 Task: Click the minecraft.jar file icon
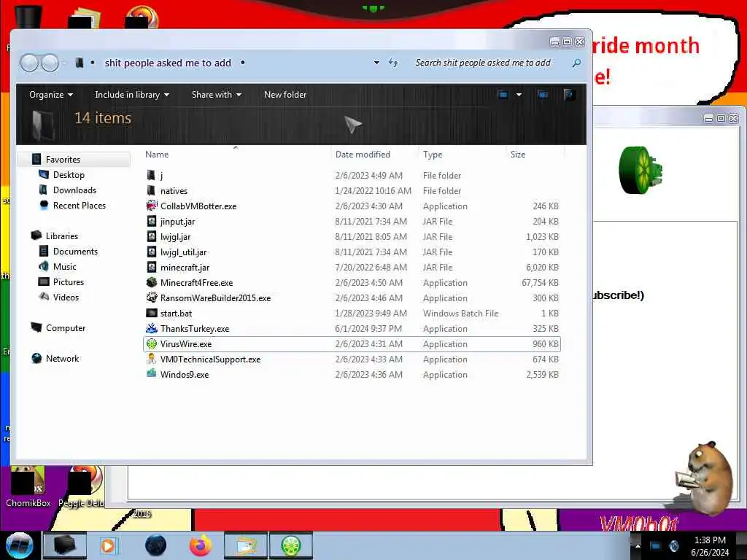click(x=152, y=267)
